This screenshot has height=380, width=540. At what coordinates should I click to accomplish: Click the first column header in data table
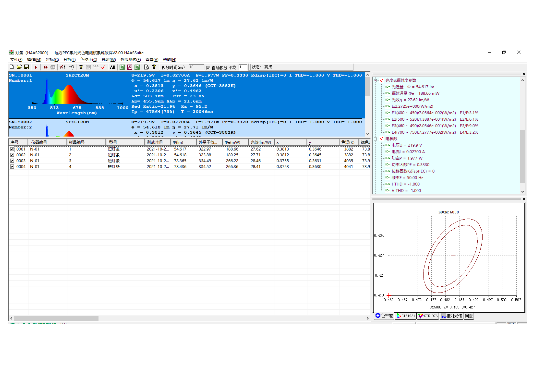(x=19, y=142)
